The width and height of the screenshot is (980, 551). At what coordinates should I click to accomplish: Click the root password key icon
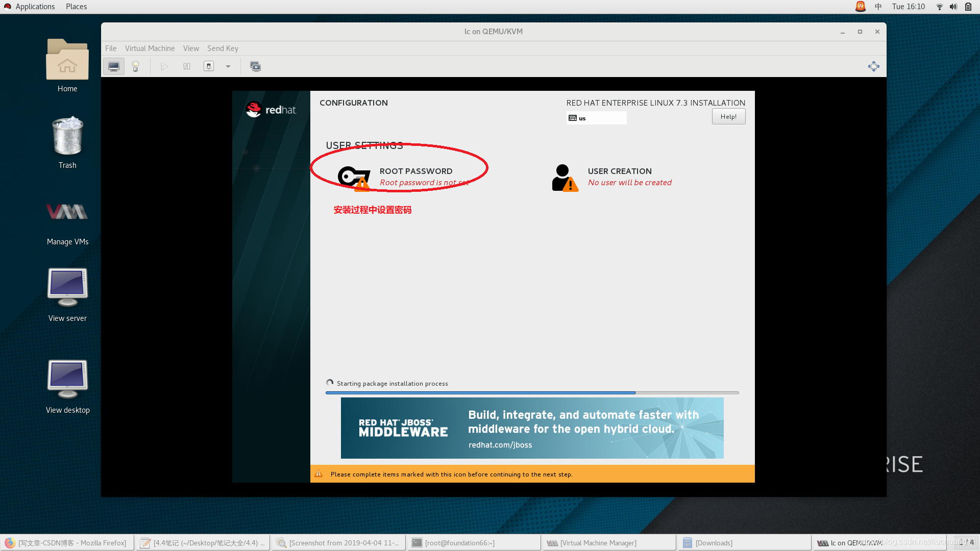(x=354, y=178)
